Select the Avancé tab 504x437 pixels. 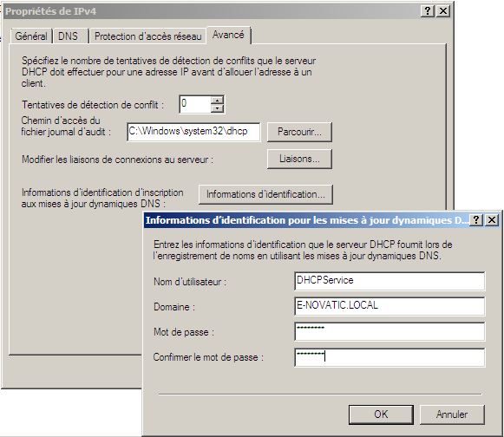click(228, 35)
